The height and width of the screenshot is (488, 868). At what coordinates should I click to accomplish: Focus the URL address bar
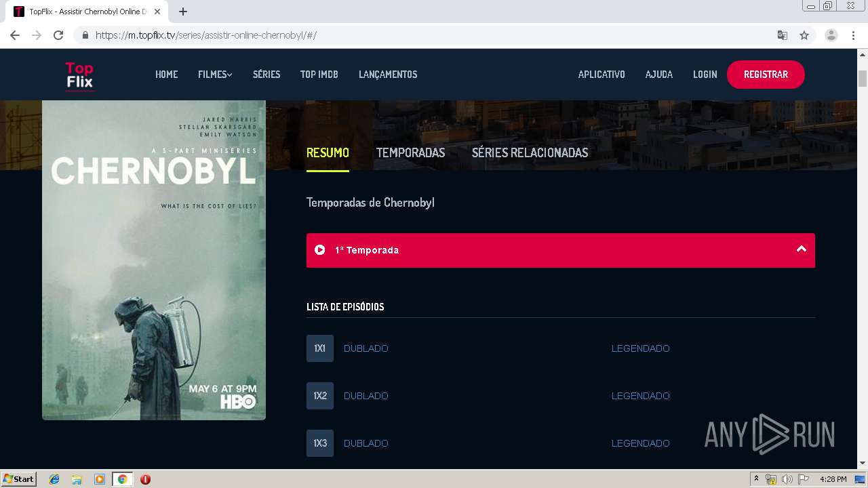[434, 35]
